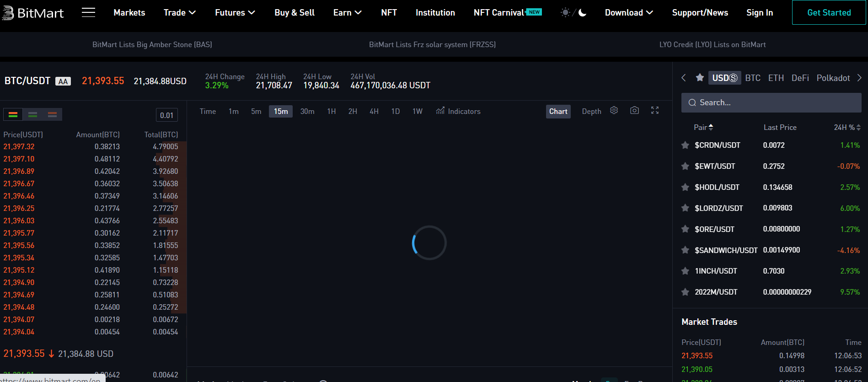Expand the Download menu
The width and height of the screenshot is (868, 382).
[629, 13]
